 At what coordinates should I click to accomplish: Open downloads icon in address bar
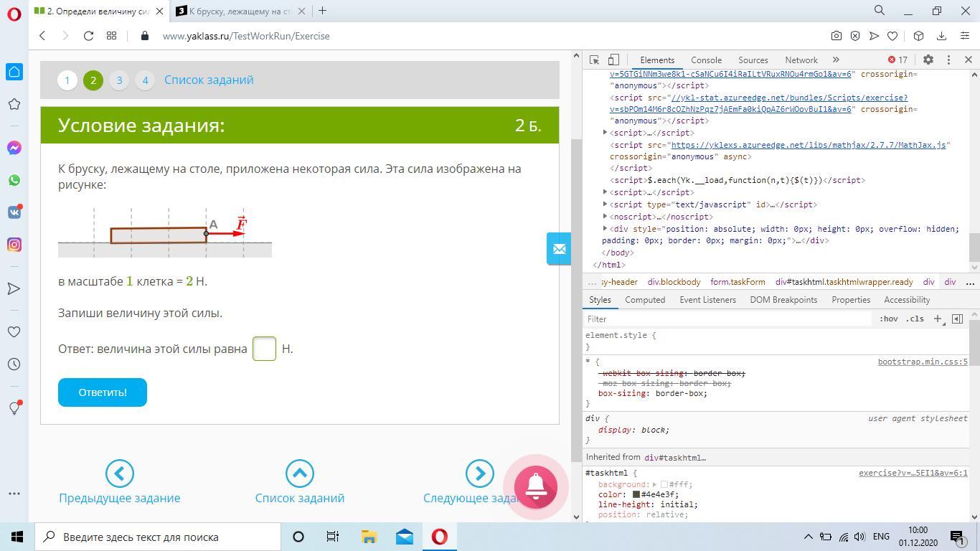[x=941, y=36]
